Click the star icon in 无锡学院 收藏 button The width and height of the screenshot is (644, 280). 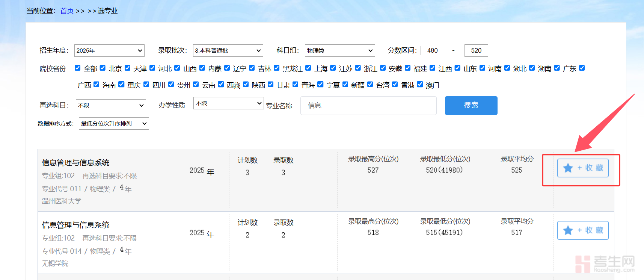tap(568, 230)
